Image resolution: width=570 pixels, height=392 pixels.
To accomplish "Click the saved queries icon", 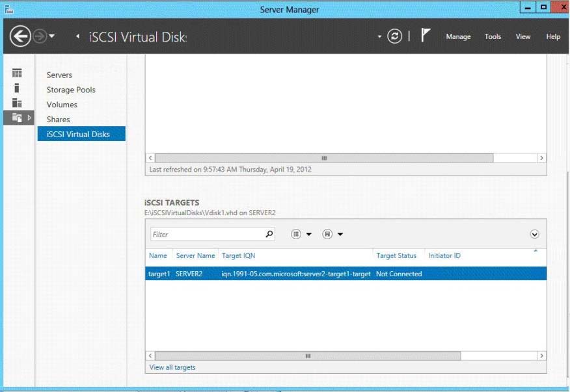I will click(327, 234).
